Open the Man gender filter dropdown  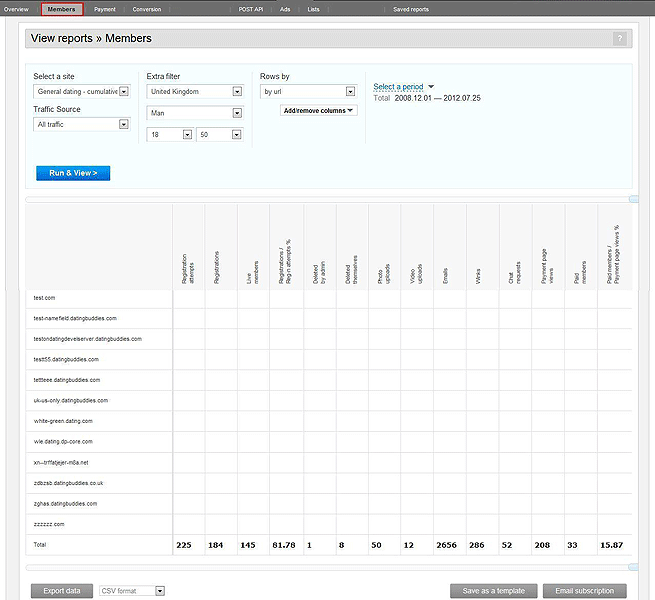pos(195,113)
